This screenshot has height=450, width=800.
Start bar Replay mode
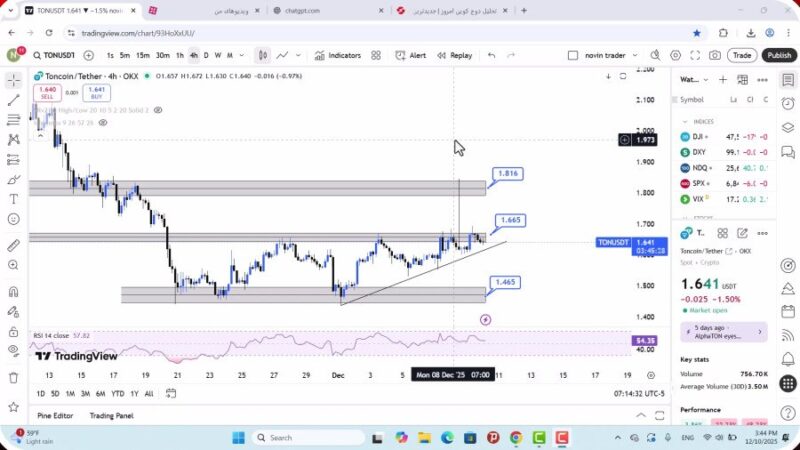pyautogui.click(x=454, y=56)
